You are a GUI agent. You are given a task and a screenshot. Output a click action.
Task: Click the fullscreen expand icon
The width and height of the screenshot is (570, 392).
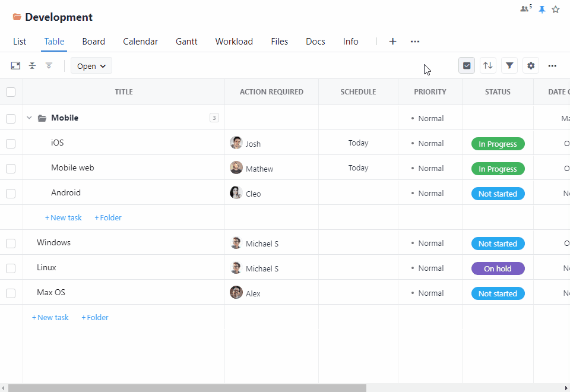pos(16,66)
